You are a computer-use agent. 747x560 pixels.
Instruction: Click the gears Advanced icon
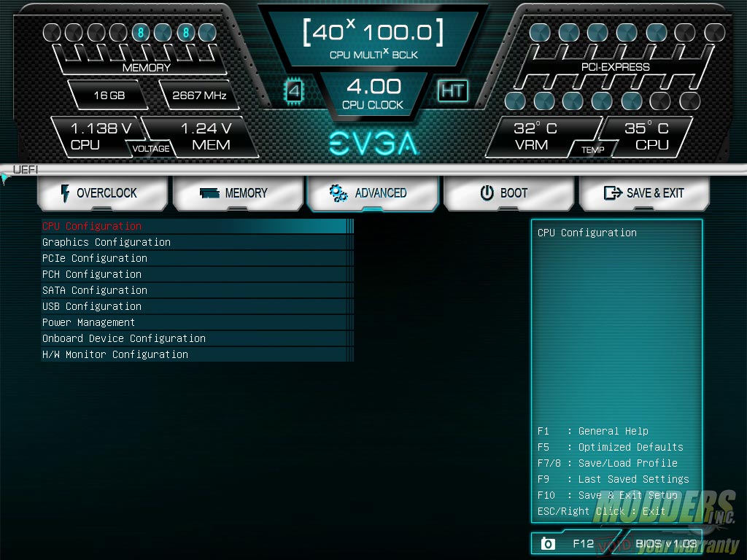coord(338,192)
